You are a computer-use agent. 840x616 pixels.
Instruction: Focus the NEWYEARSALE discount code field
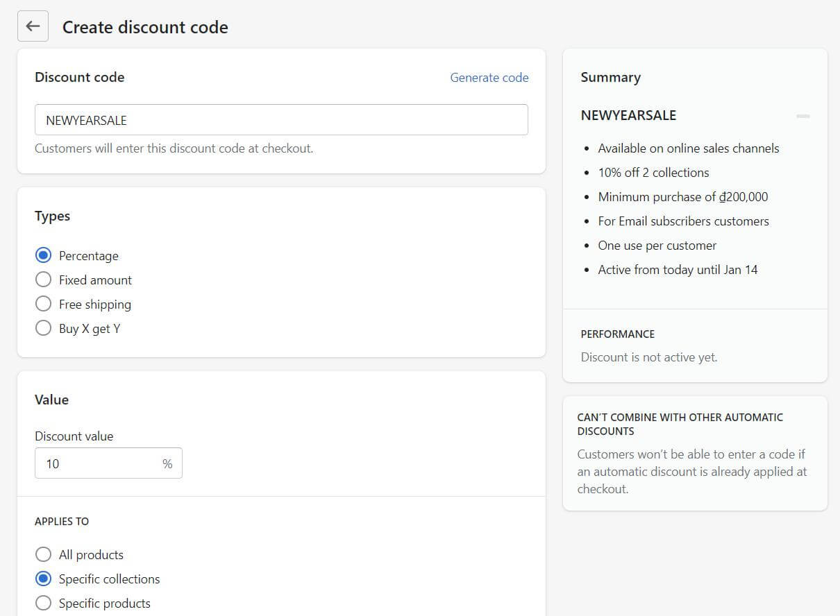point(281,120)
